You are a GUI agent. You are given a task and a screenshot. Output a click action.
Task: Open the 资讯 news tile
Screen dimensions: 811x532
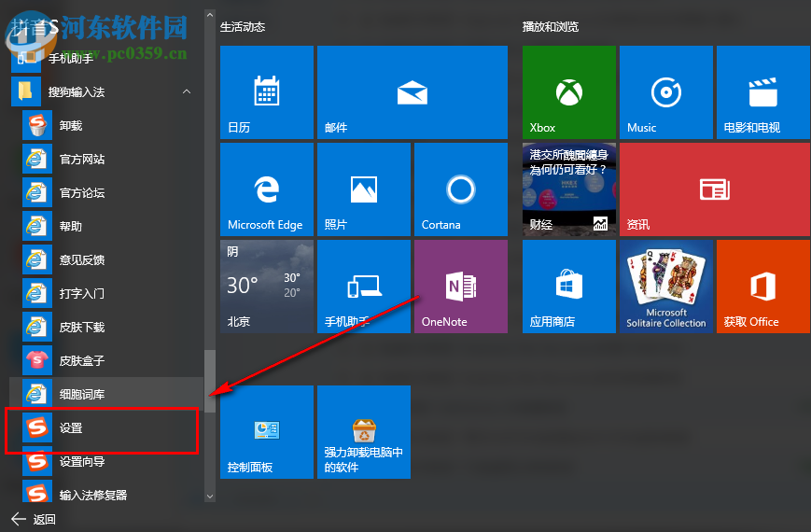coord(715,189)
